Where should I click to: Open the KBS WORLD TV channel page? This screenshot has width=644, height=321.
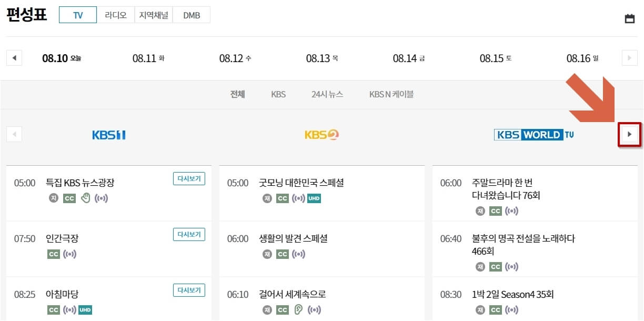pos(534,134)
